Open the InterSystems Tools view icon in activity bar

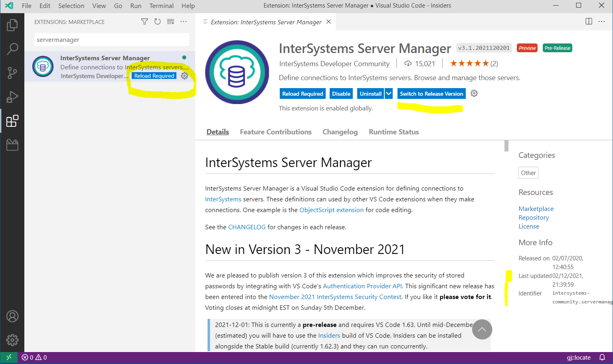pos(12,145)
